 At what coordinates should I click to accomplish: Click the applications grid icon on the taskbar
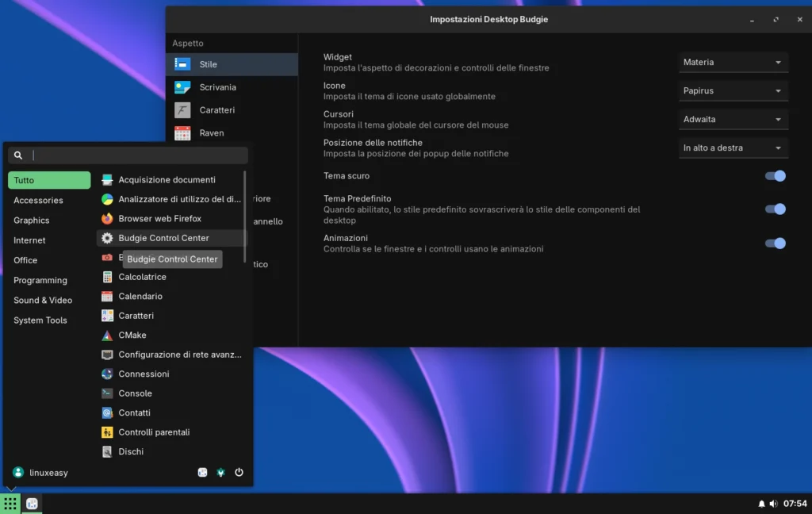click(10, 503)
